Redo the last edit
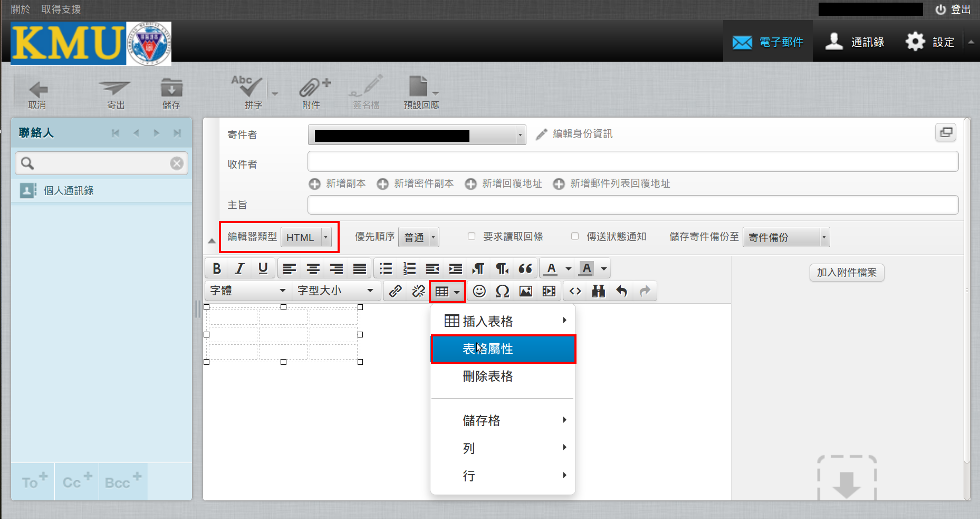980x522 pixels. 645,291
